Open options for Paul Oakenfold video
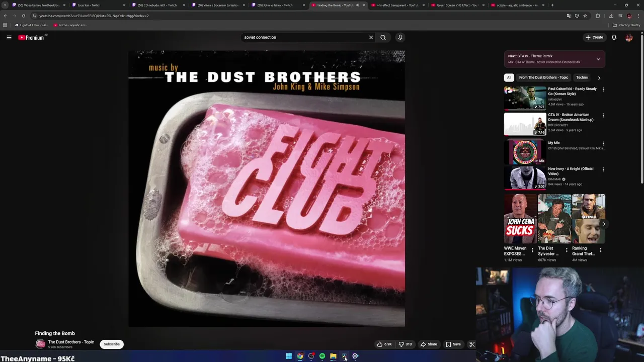Screen dimensions: 644x362 click(x=603, y=89)
